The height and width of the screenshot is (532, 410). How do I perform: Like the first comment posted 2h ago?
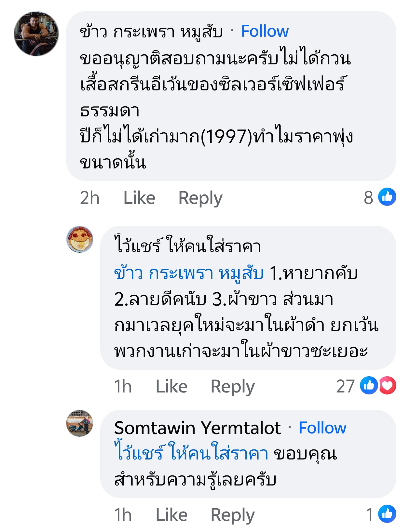coord(139,198)
